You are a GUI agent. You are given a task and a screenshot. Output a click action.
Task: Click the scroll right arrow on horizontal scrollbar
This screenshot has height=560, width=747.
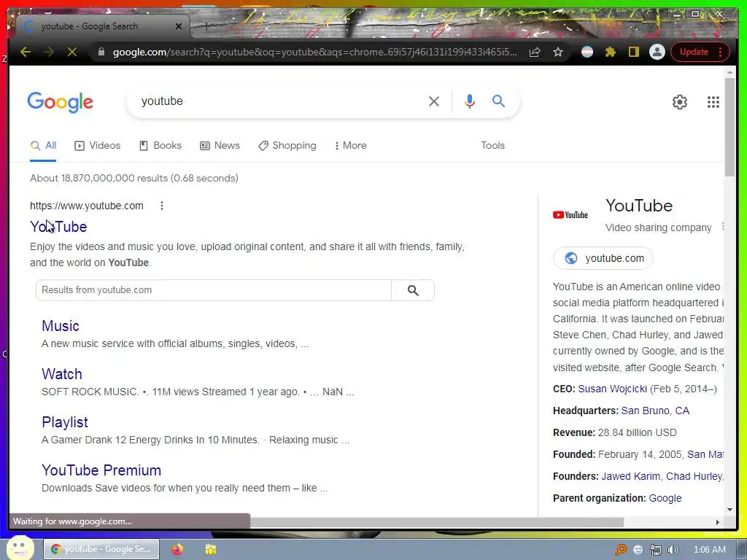718,522
